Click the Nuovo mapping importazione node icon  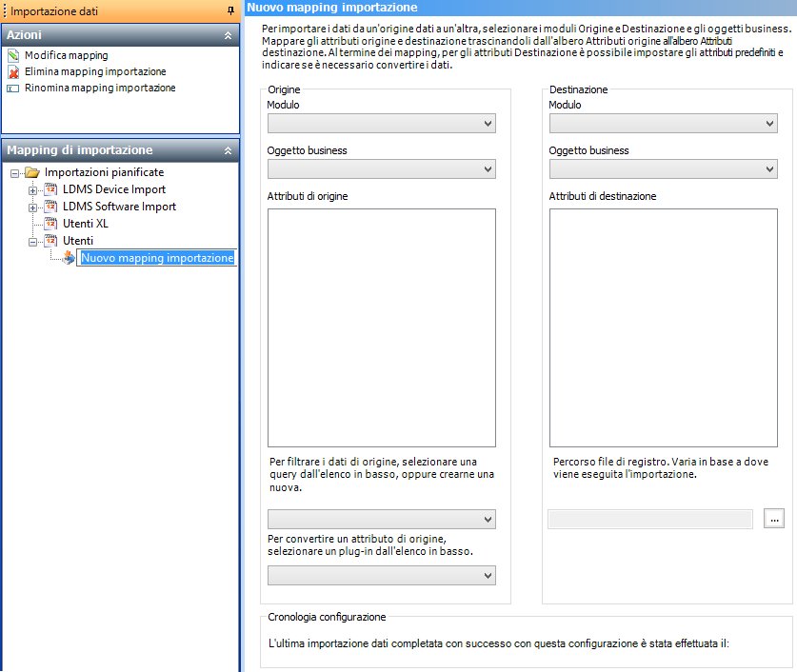tap(70, 258)
